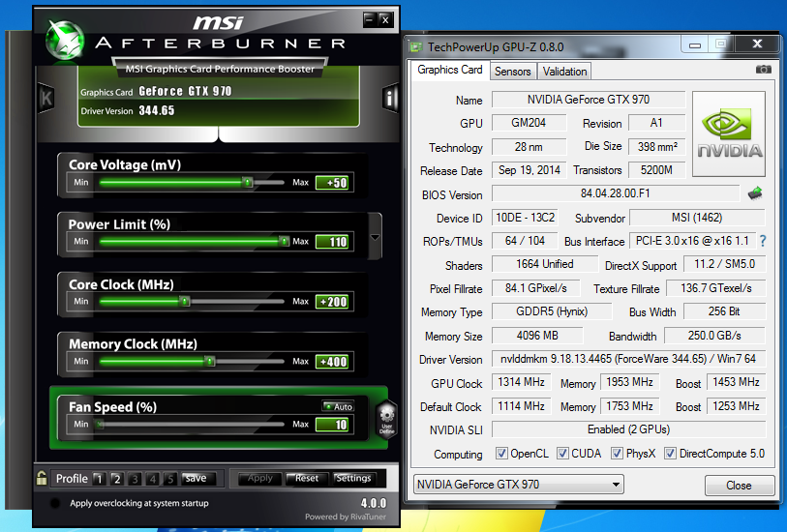
Task: Select Afterburner profile slot 3
Action: (135, 479)
